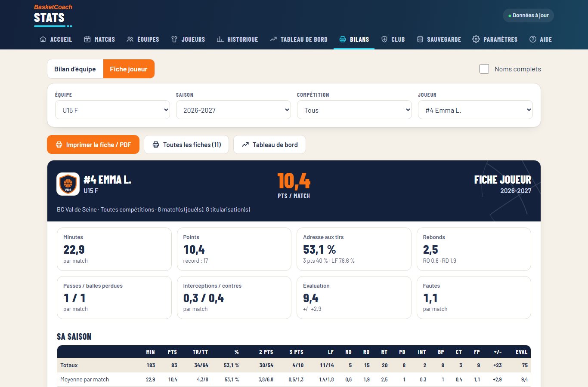Click the BC Val de Seine club logo

click(68, 184)
